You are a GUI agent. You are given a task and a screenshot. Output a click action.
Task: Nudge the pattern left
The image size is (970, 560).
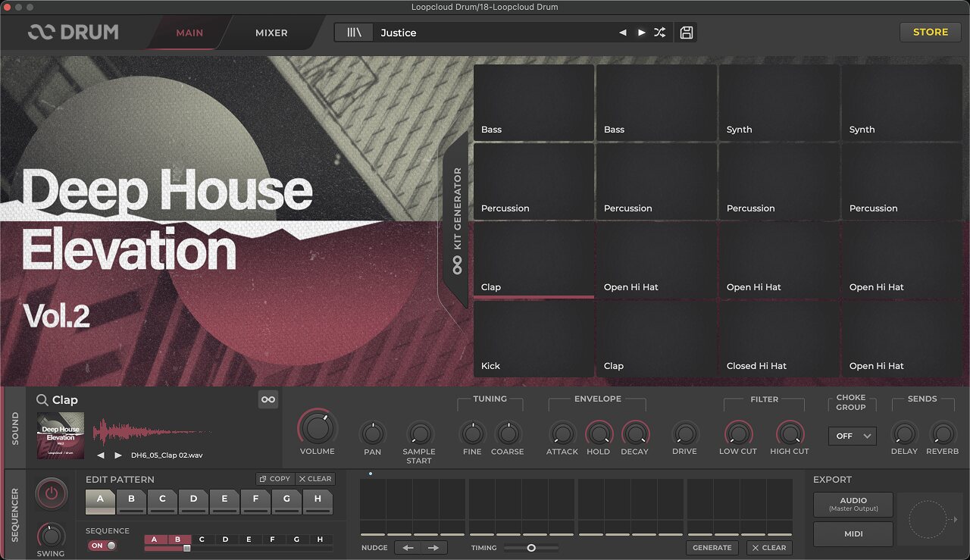click(408, 547)
